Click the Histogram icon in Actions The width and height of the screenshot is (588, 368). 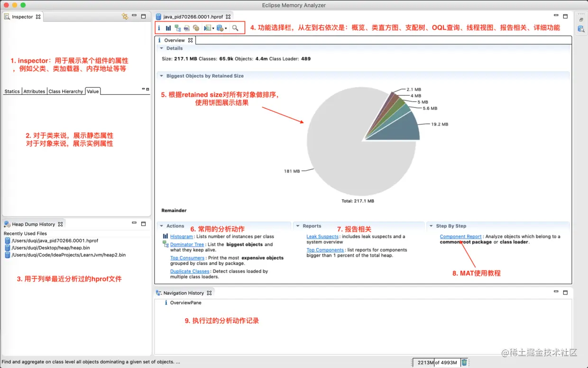(x=165, y=236)
